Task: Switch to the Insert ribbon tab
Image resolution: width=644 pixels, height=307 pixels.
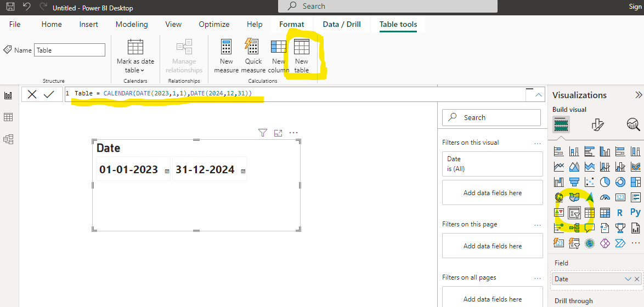Action: click(89, 24)
